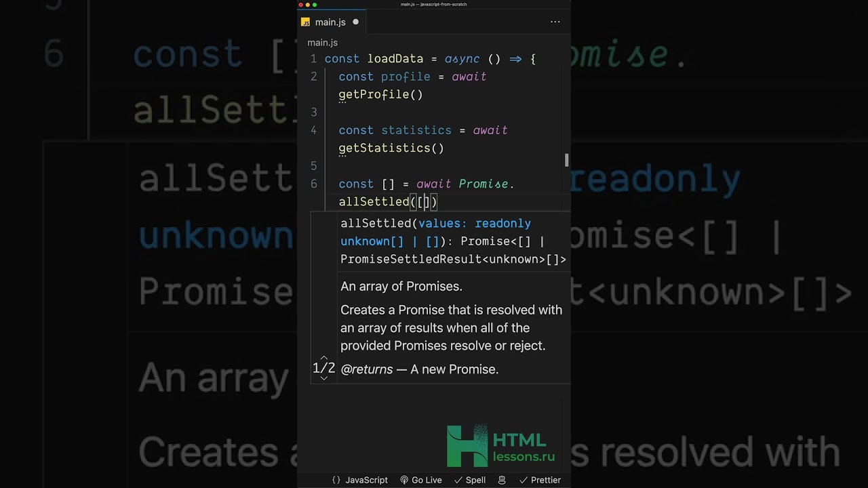
Task: Click the loadData identifier on line 1
Action: (395, 59)
